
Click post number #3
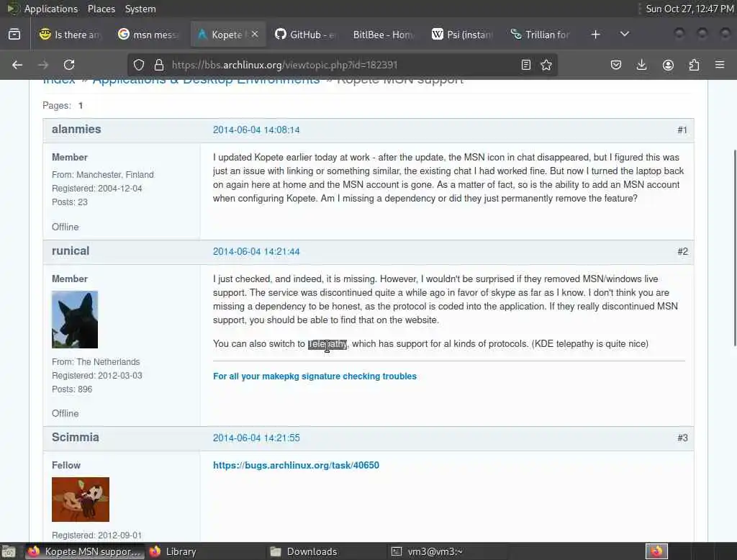click(x=682, y=438)
